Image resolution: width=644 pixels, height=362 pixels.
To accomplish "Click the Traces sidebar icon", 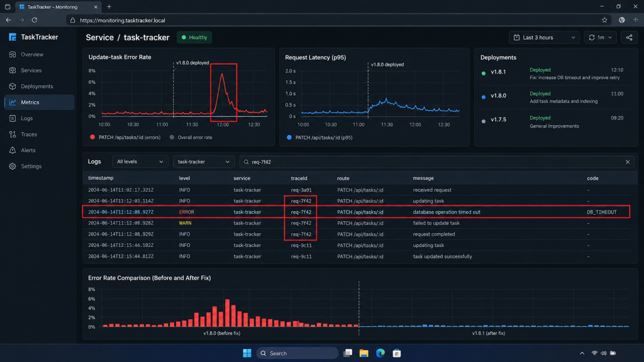I will tap(13, 134).
